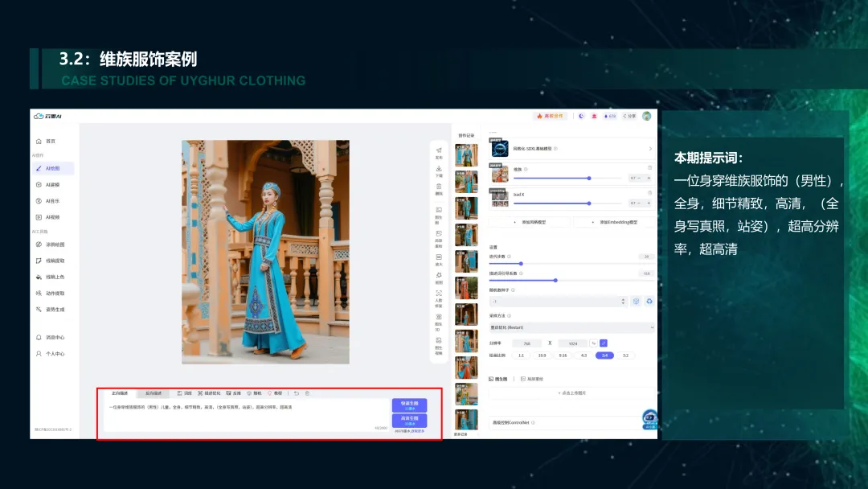Click the dice icon beside the seed field
This screenshot has width=868, height=489.
636,302
